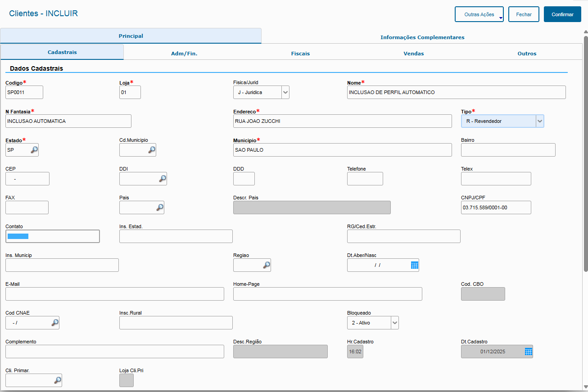Select the Cadastrais sub-tab

[x=62, y=52]
